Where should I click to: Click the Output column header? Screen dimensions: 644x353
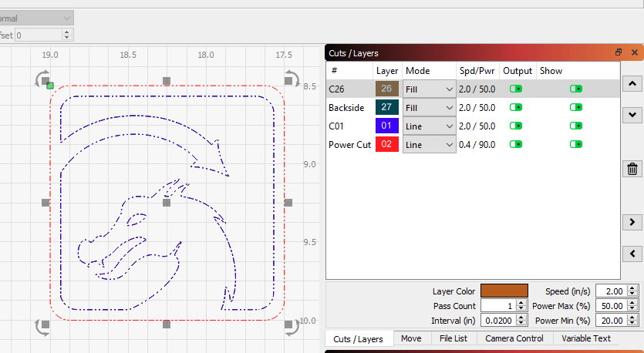coord(518,71)
